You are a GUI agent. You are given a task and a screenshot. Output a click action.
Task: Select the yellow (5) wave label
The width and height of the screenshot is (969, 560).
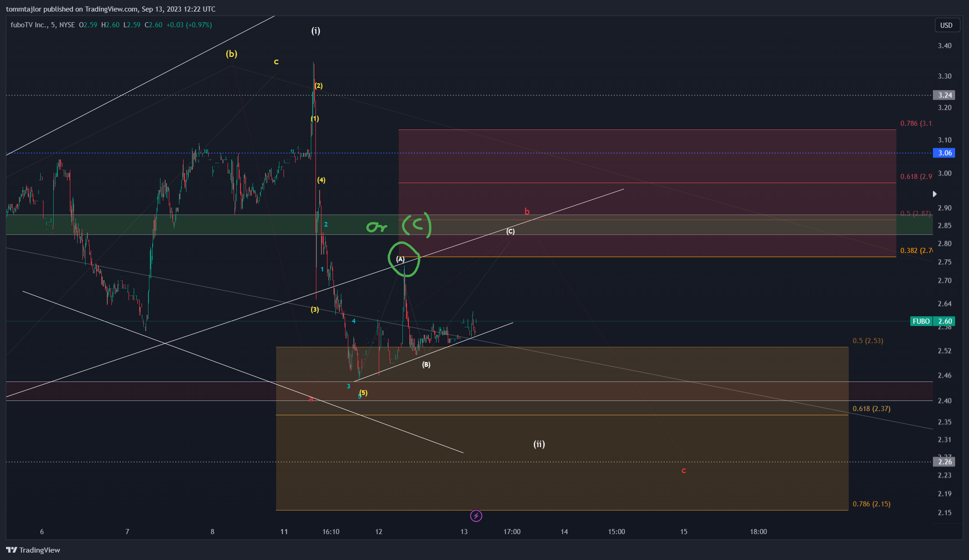(x=364, y=393)
